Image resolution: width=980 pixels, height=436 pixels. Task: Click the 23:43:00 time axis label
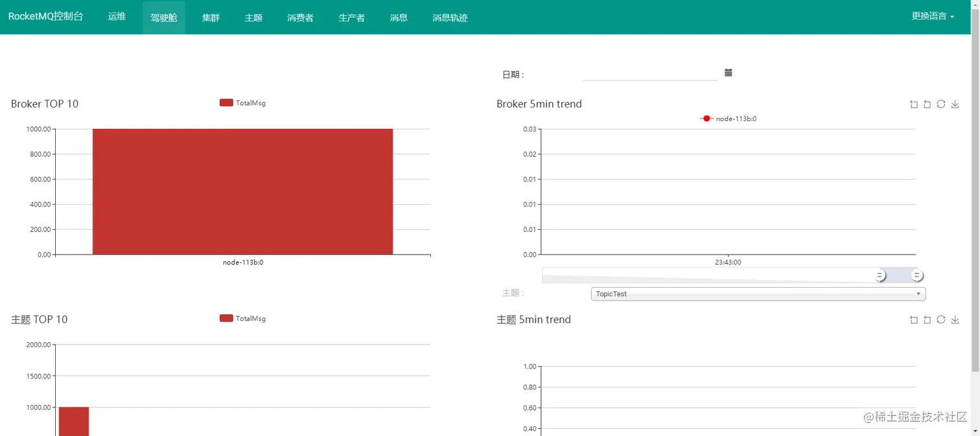pos(728,262)
